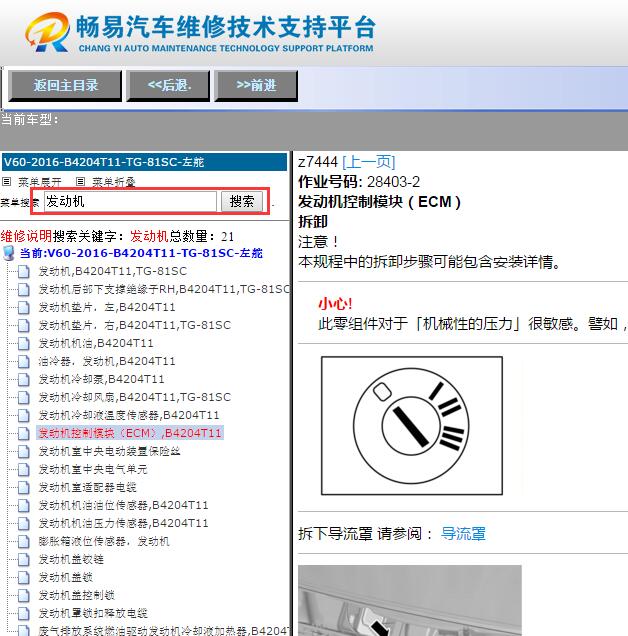The height and width of the screenshot is (636, 628).
Task: Click document icon for 发动机后部下支撑绝缘子RH
Action: coord(24,289)
